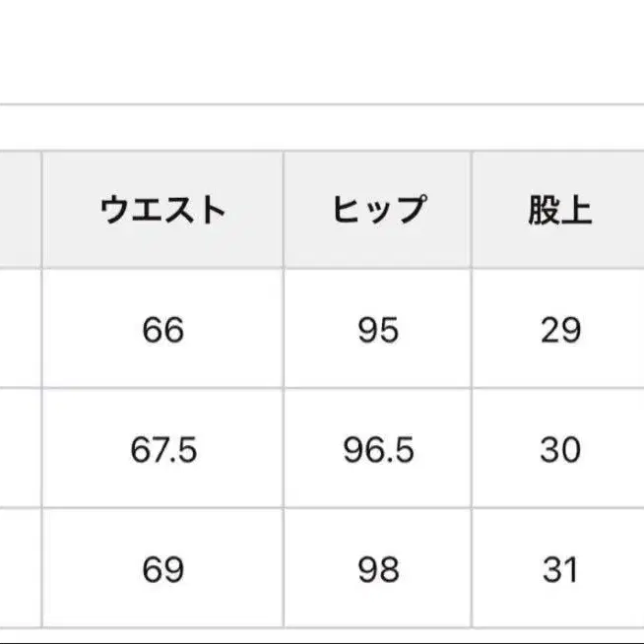Image resolution: width=644 pixels, height=644 pixels.
Task: Click the cut-off cell left of 66
Action: [19, 329]
